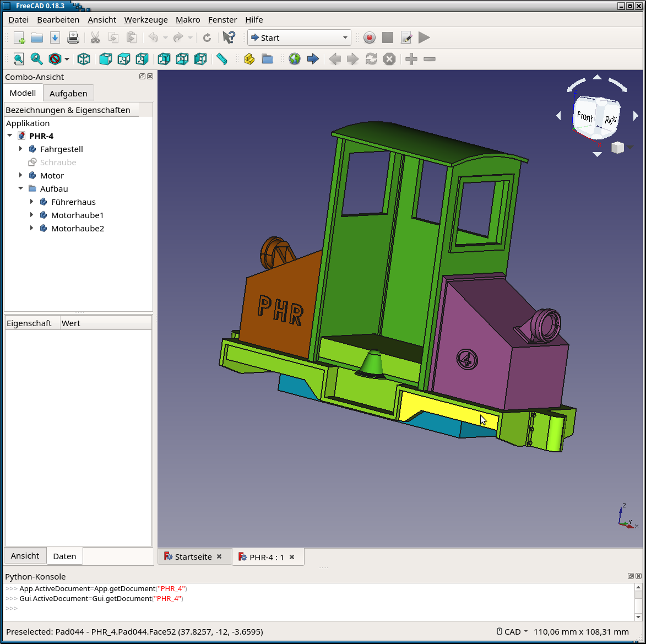Refresh the document using the recompute icon
646x644 pixels.
tap(207, 37)
